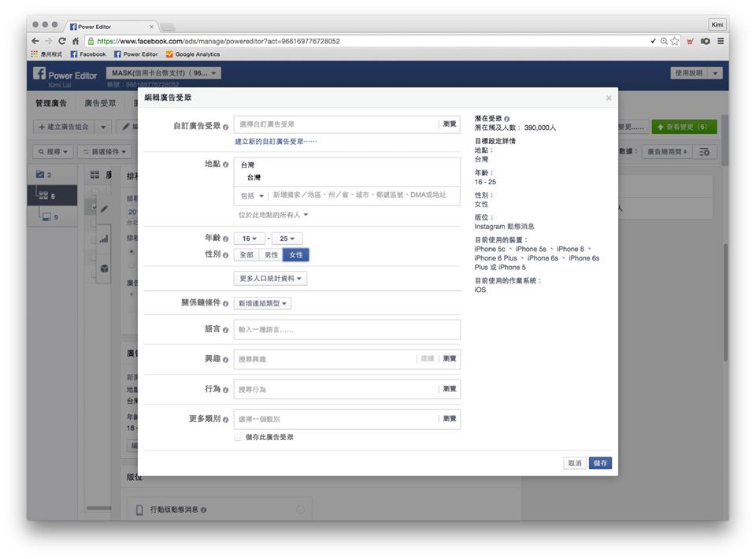Click 瀏覽 button in 更多類別 row
This screenshot has width=756, height=559.
tap(450, 419)
